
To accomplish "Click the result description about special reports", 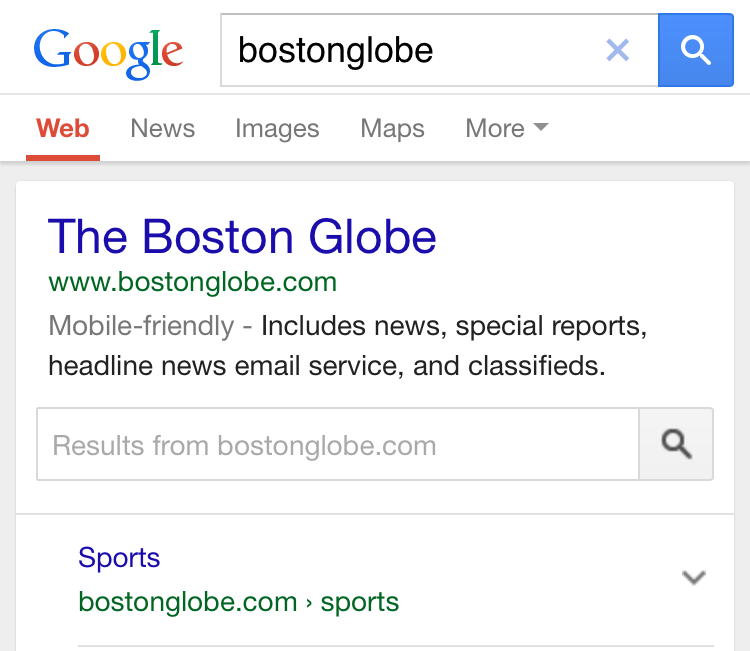I will [454, 326].
